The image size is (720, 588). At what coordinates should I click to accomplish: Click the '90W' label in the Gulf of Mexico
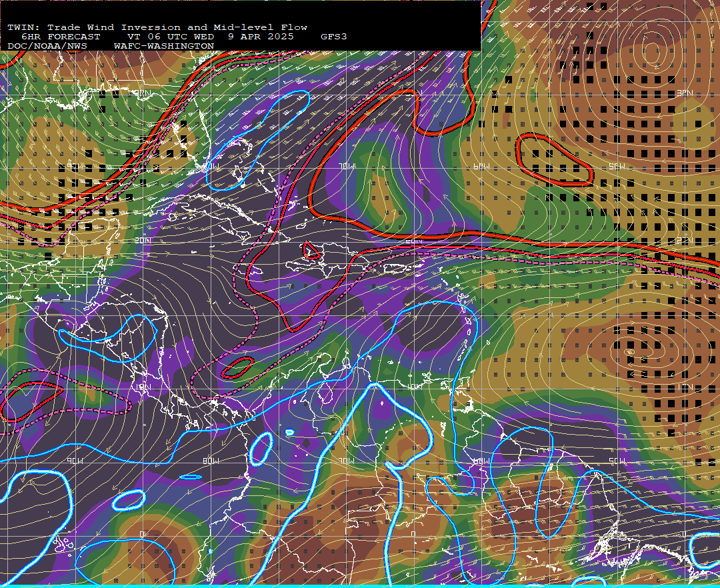coord(75,166)
